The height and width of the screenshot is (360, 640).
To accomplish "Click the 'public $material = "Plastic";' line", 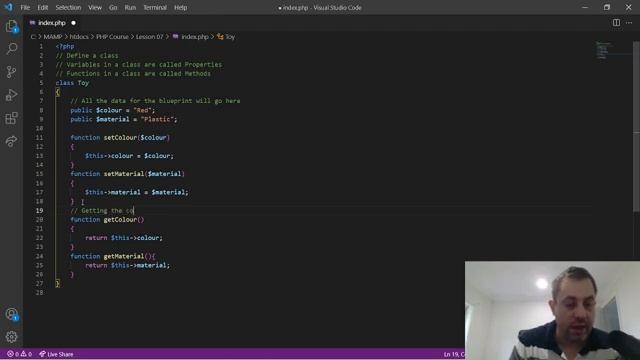I will pos(124,119).
